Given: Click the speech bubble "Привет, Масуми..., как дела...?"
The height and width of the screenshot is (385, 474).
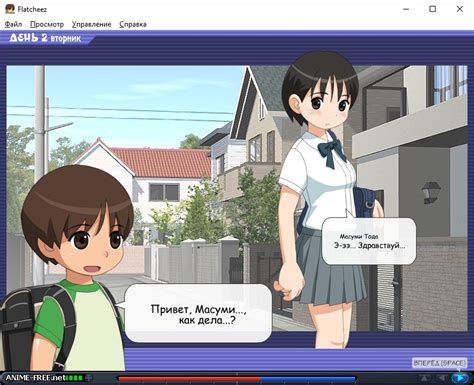Looking at the screenshot, I should click(198, 313).
